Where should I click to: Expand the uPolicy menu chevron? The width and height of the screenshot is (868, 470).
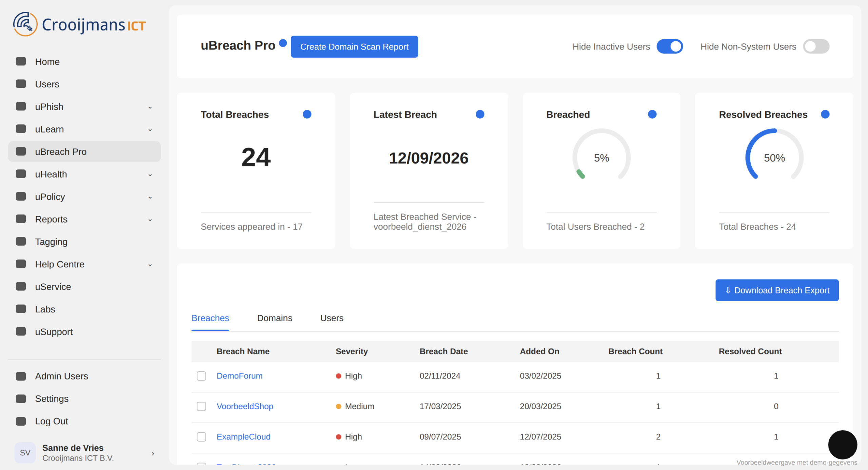(150, 197)
